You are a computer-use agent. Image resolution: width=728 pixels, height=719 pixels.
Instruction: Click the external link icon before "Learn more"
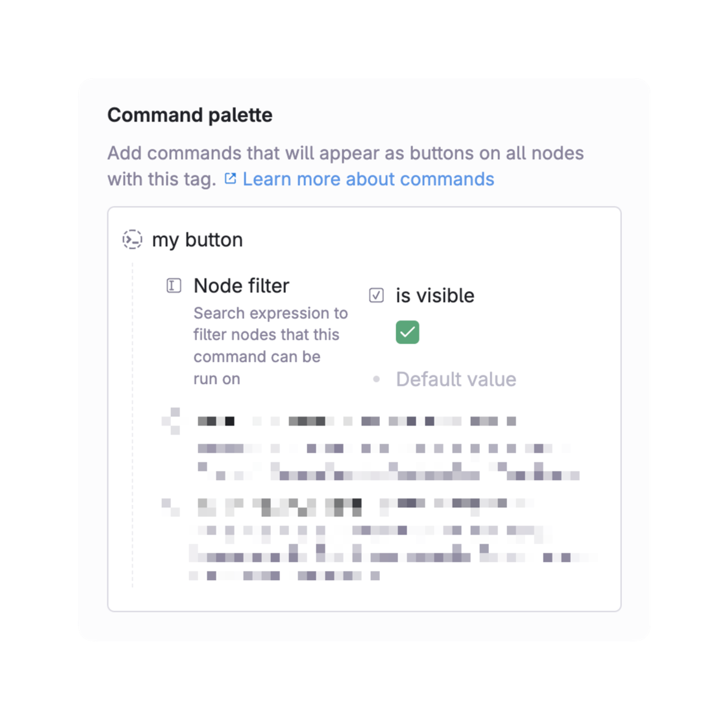231,178
